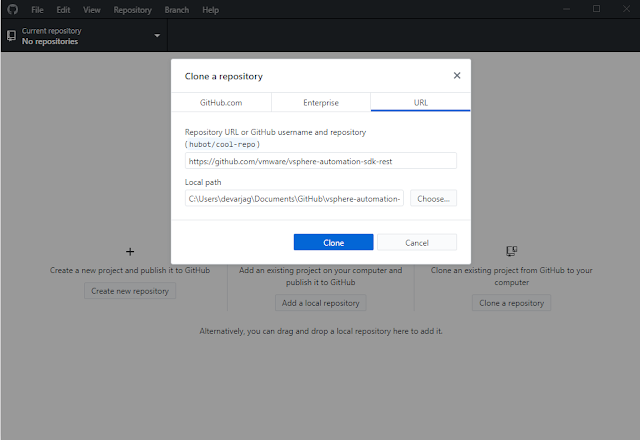
Task: Click the repository icon beside Current repository
Action: pyautogui.click(x=11, y=36)
